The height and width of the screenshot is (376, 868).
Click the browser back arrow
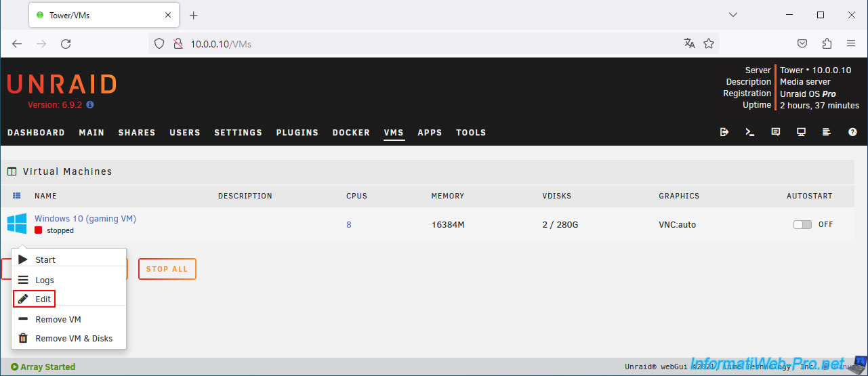coord(17,43)
